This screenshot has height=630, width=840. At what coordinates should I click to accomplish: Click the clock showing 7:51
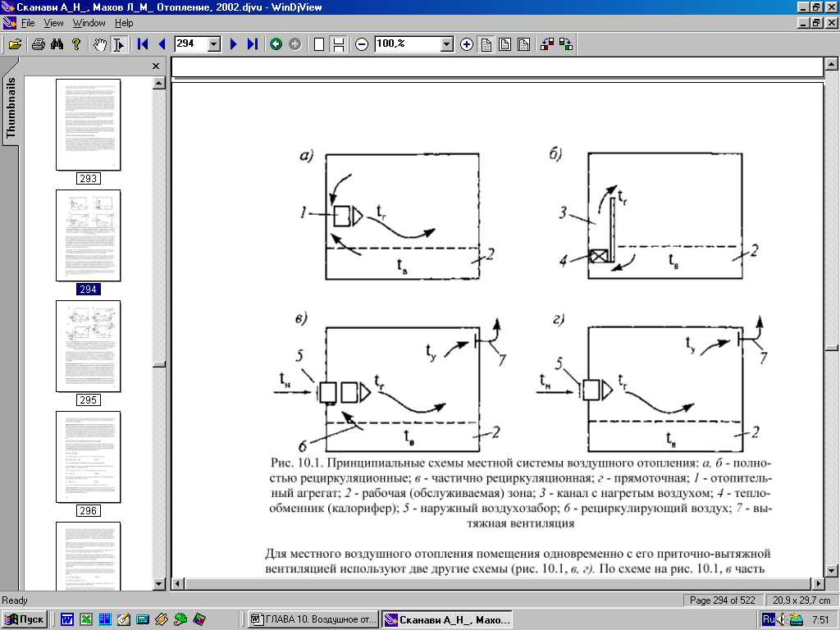pos(820,620)
